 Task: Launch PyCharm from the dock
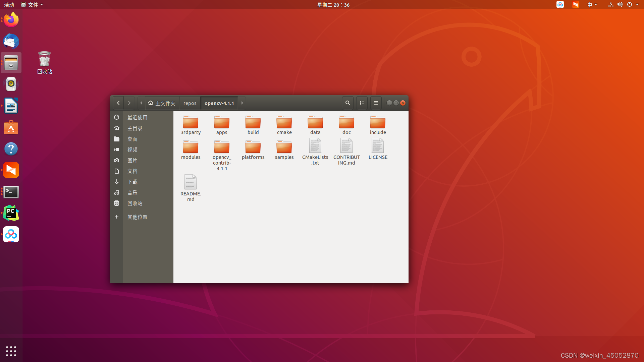pyautogui.click(x=11, y=213)
